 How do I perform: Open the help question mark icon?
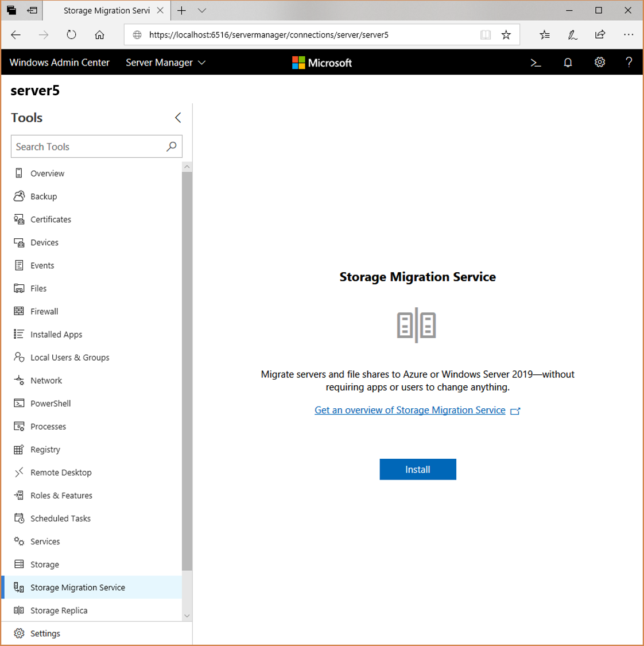pos(629,62)
